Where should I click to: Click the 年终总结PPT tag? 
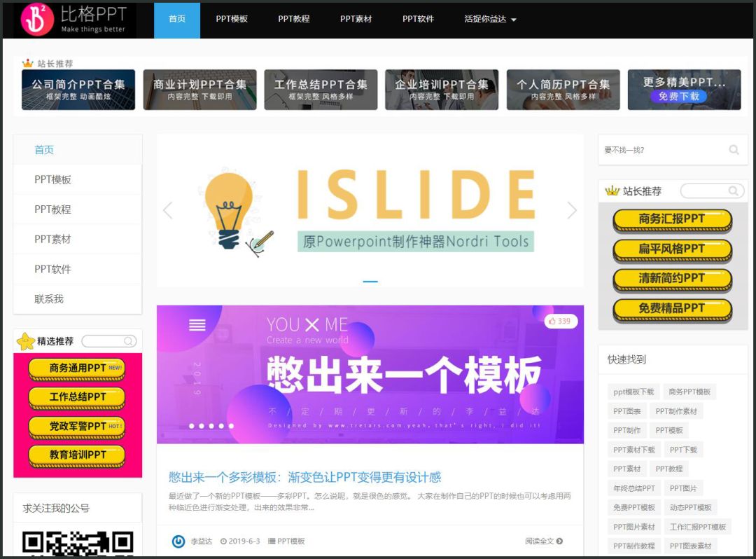pyautogui.click(x=634, y=488)
